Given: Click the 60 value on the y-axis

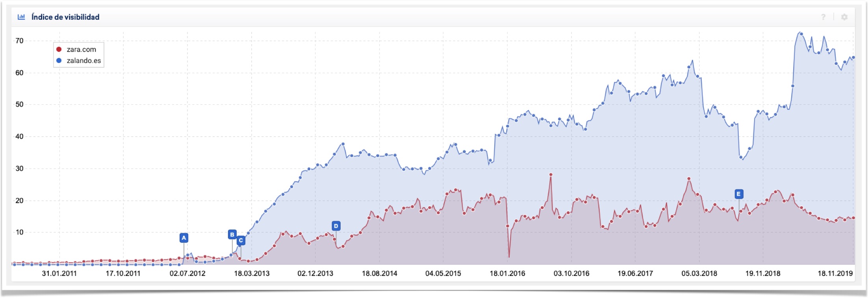Looking at the screenshot, I should (x=19, y=72).
